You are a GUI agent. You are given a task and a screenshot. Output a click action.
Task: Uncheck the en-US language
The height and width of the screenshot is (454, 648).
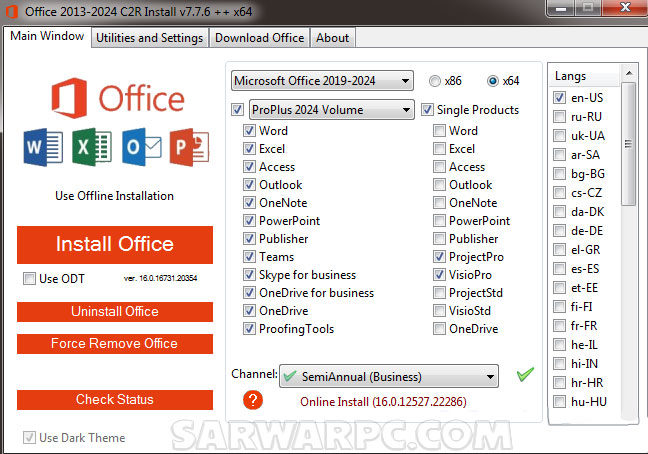tap(560, 98)
